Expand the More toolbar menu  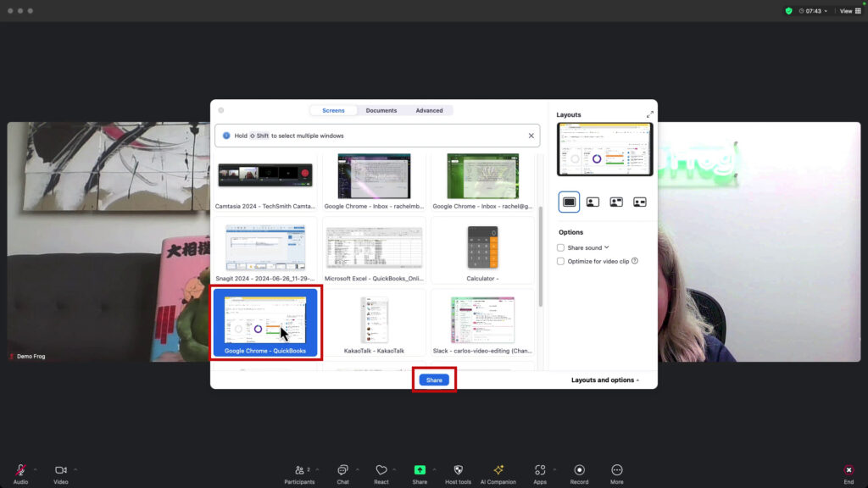[616, 471]
